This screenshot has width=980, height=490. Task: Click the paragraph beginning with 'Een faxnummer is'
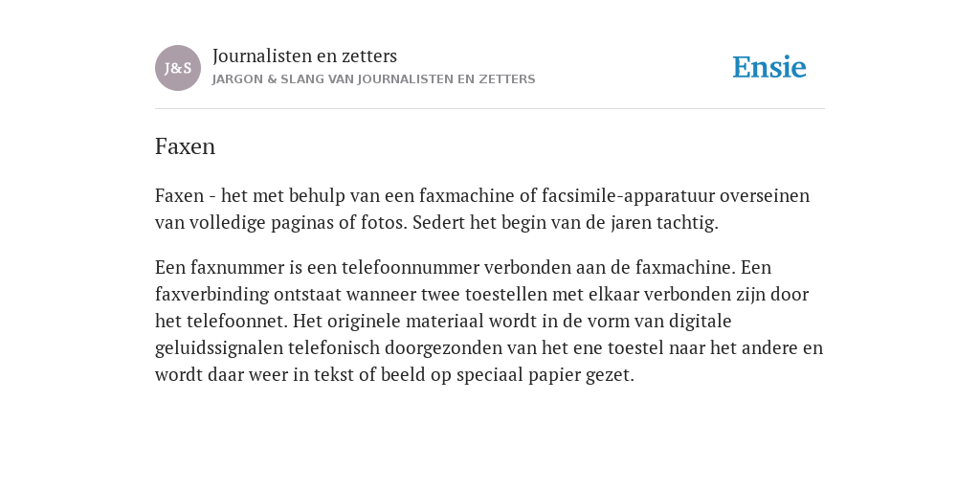click(489, 321)
